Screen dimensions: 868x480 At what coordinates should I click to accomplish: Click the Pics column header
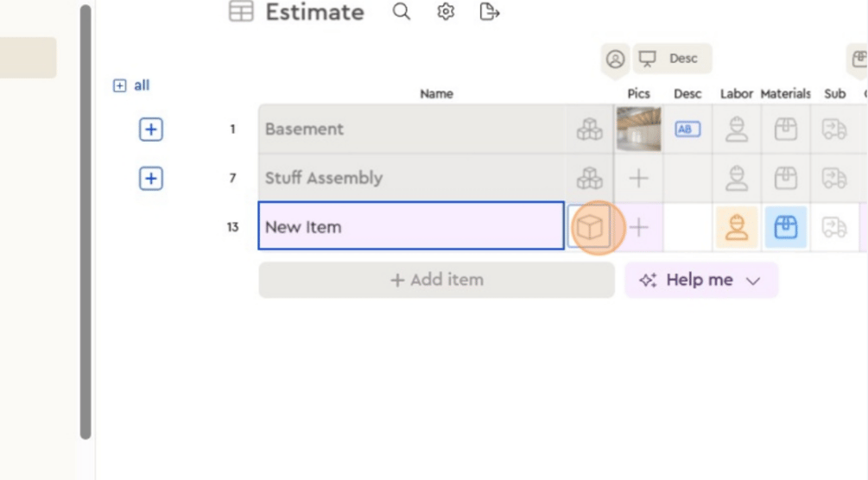pos(638,94)
